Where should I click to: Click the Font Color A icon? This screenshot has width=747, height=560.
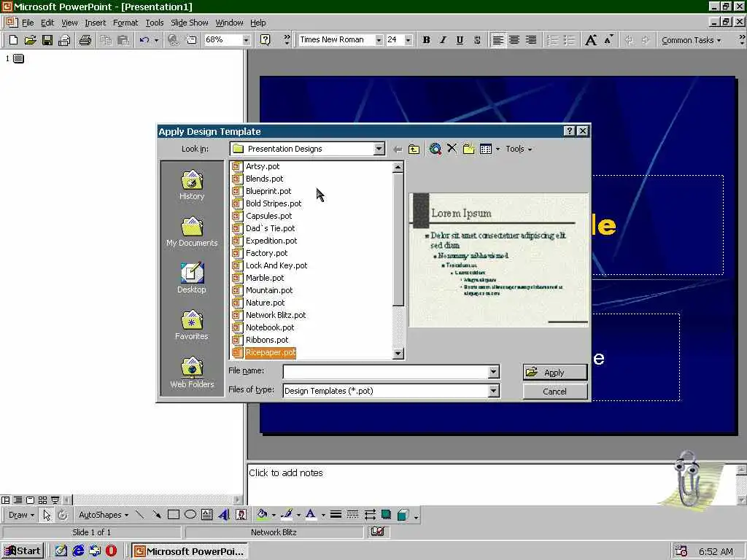coord(311,515)
